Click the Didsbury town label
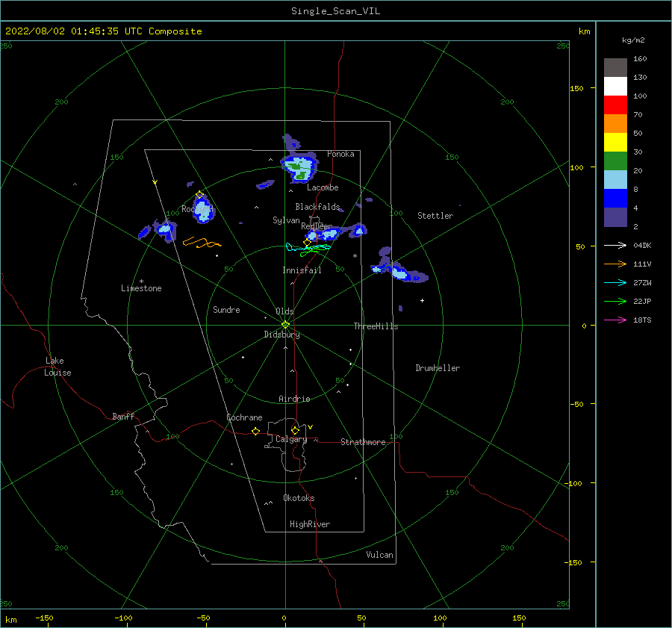 [x=281, y=335]
